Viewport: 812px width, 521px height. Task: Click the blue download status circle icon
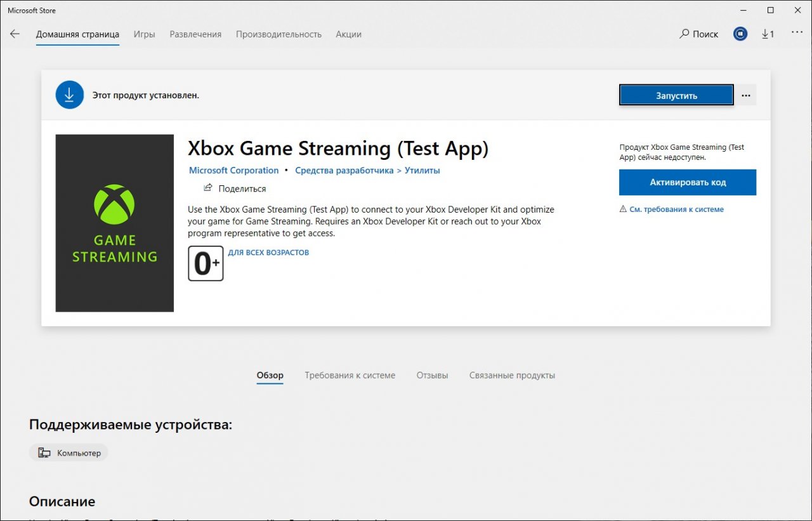pos(70,95)
